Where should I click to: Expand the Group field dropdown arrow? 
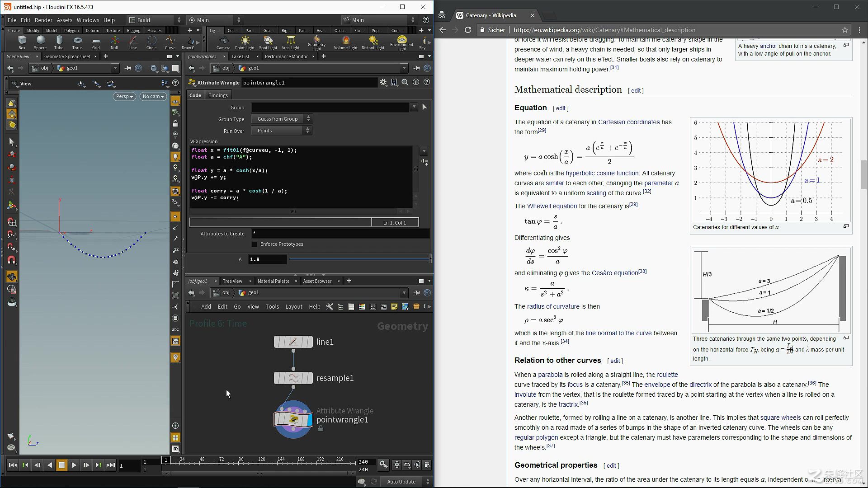pyautogui.click(x=414, y=107)
